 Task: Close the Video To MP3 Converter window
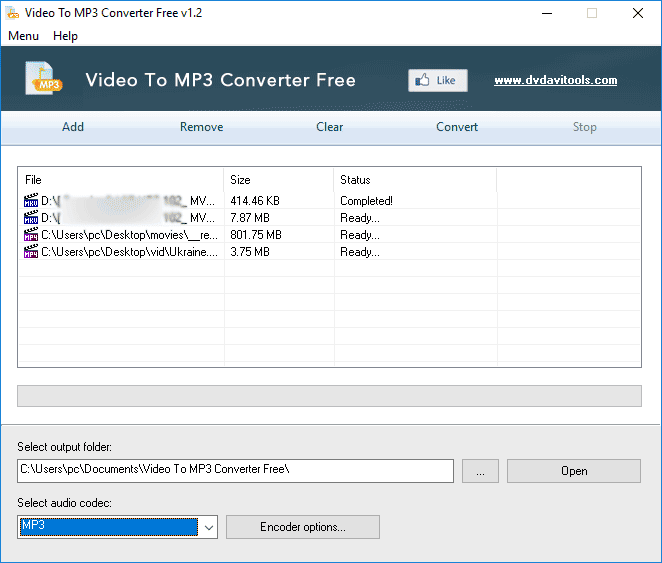click(638, 13)
